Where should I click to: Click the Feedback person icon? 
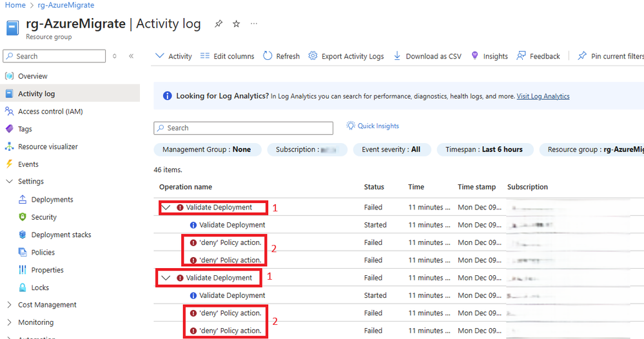[x=521, y=56]
